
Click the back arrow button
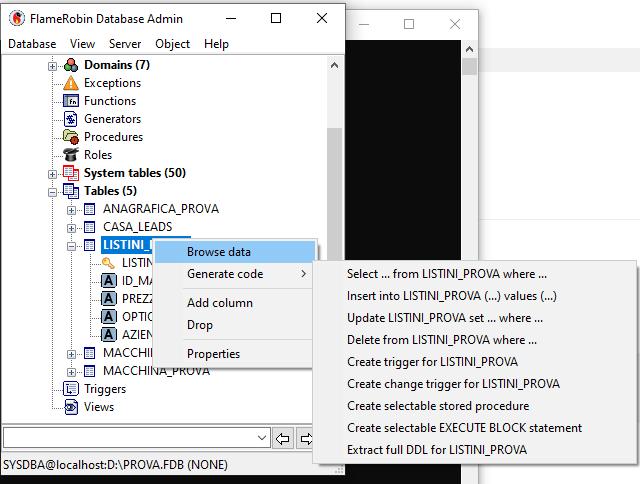pos(282,439)
